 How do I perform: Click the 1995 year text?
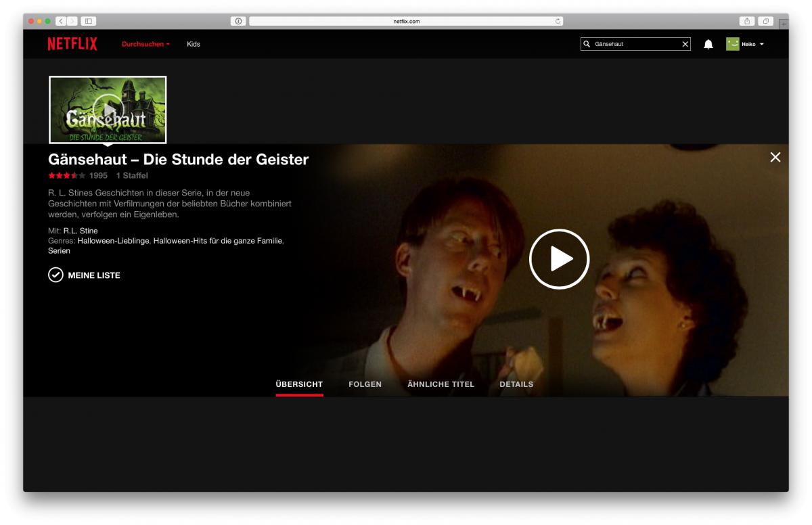98,175
